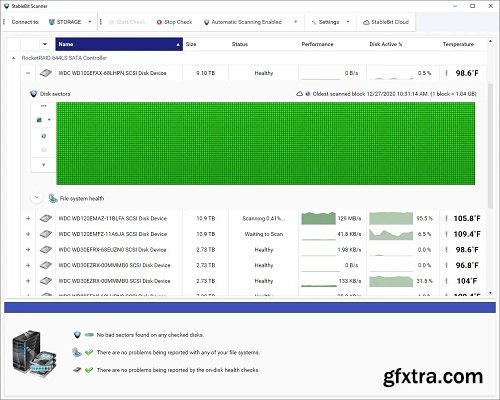Click Automatic Scanning Enabled toggle button
500x400 pixels.
(243, 22)
